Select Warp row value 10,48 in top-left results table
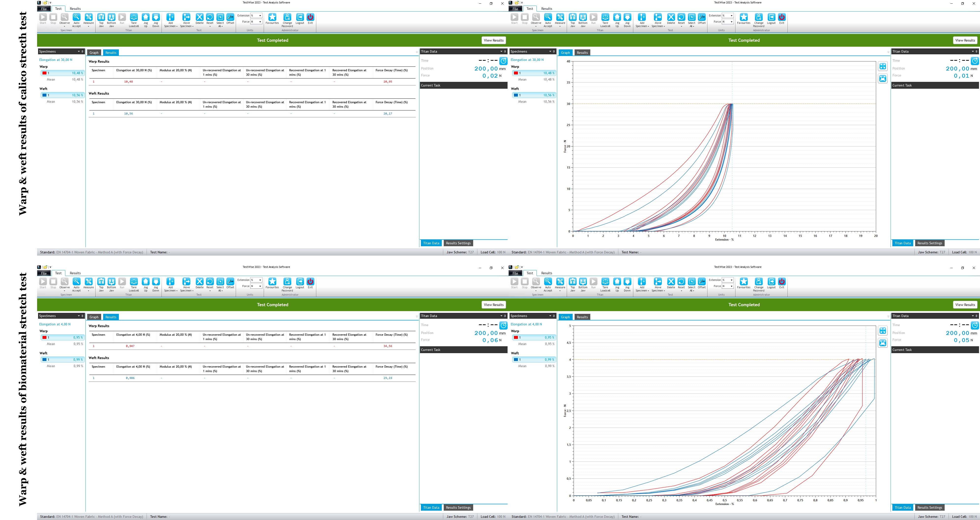Screen dimensions: 980x520 [x=129, y=81]
